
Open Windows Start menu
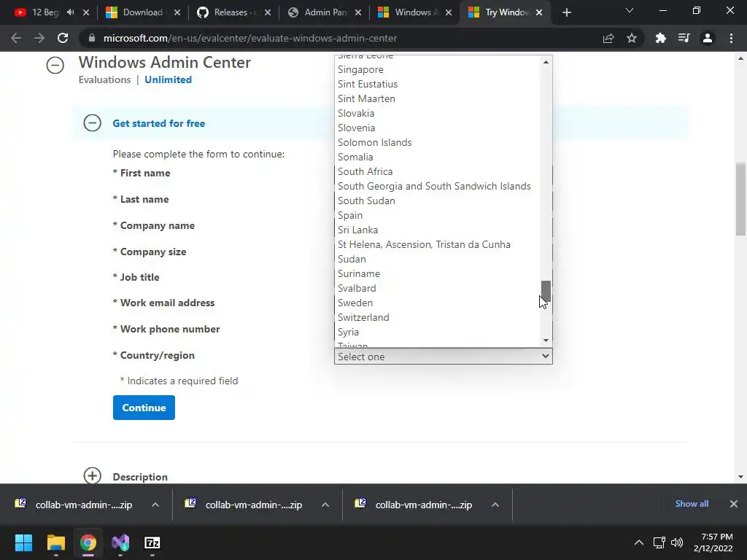23,542
